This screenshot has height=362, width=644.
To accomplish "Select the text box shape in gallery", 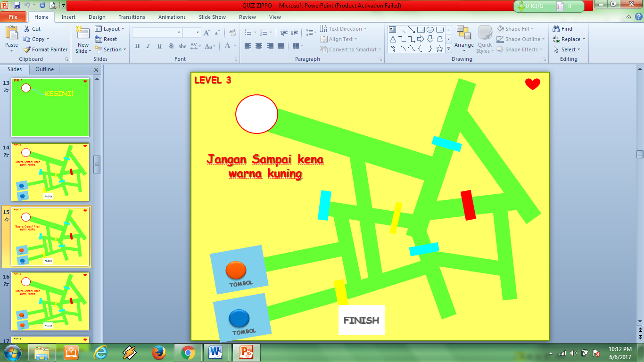I will point(392,29).
